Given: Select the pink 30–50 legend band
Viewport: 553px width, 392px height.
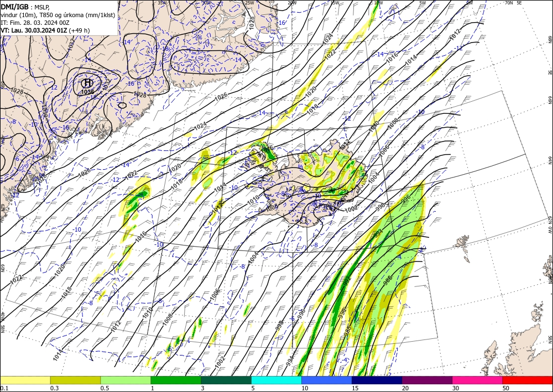Looking at the screenshot, I should (x=478, y=380).
